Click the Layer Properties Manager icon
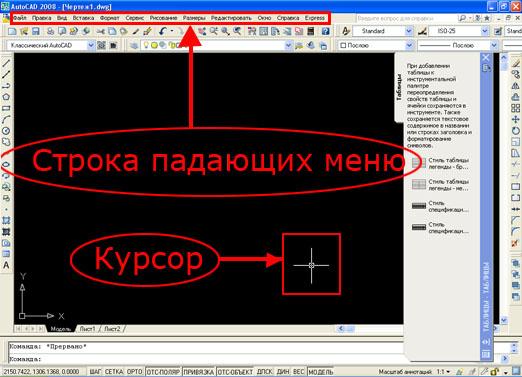The height and width of the screenshot is (377, 522). pos(134,45)
